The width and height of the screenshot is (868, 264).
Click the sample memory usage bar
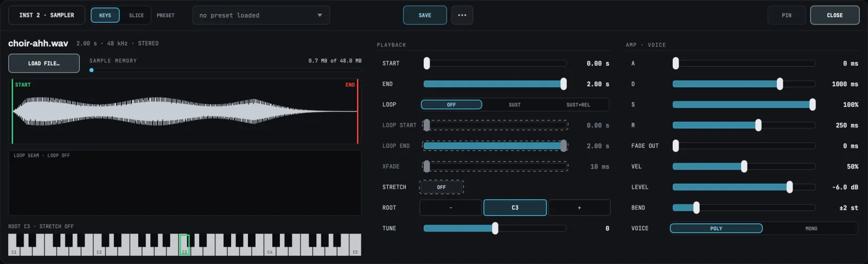click(225, 70)
